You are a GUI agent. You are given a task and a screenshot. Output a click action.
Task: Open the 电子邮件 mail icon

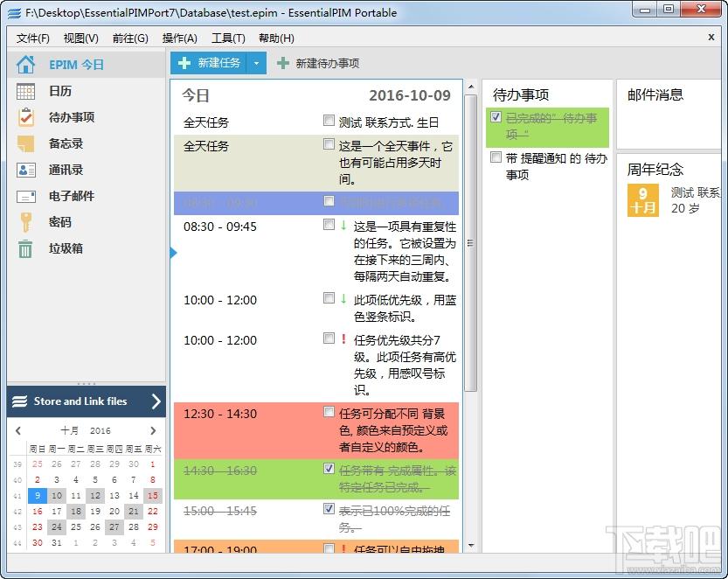(26, 196)
